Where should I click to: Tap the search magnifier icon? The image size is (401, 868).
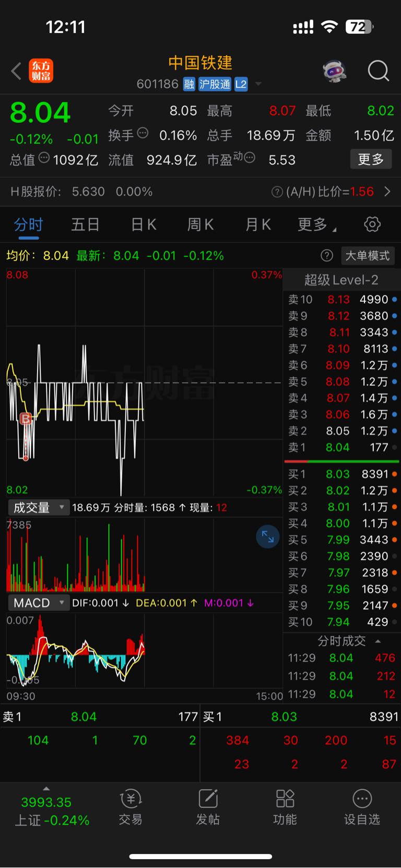point(379,71)
